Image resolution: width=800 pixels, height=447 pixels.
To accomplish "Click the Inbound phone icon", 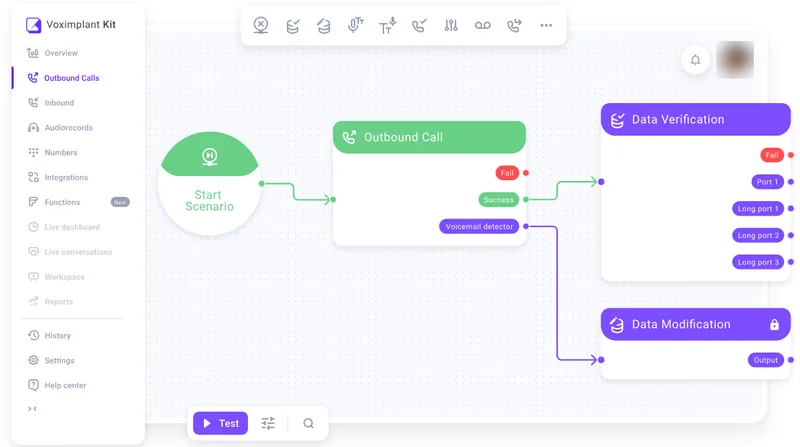I will pos(33,103).
